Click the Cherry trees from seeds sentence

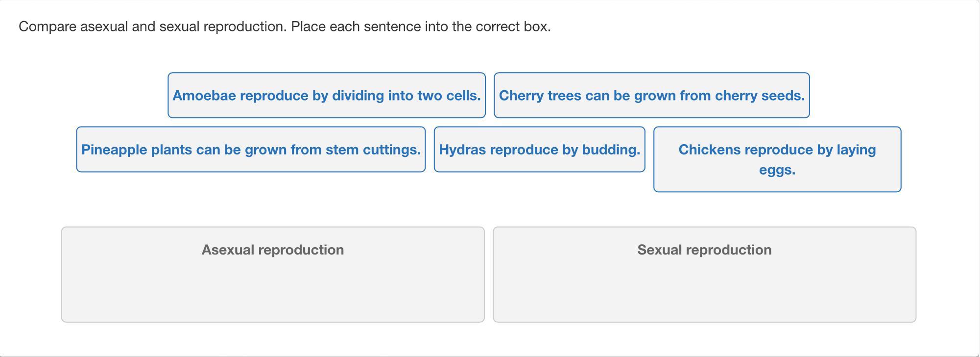651,96
